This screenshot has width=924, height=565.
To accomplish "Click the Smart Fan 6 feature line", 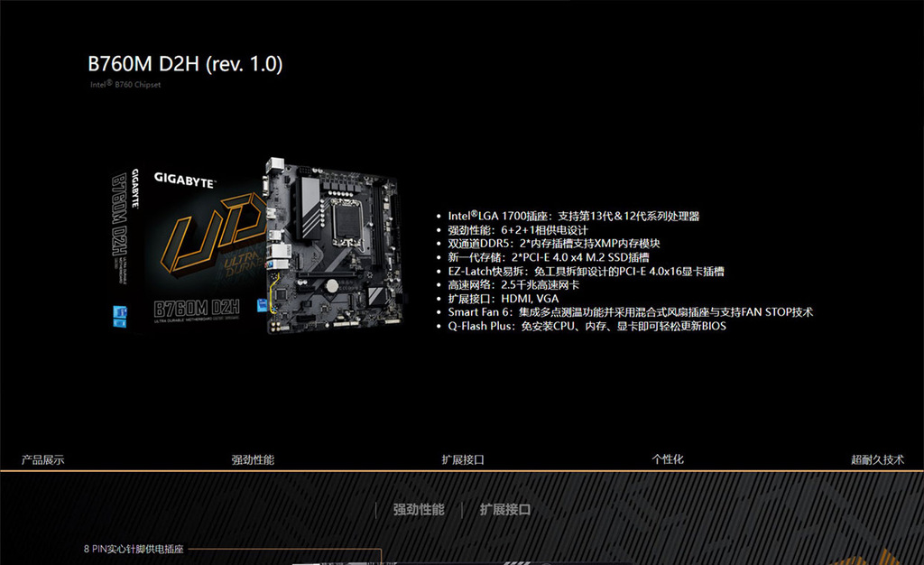I will point(631,312).
